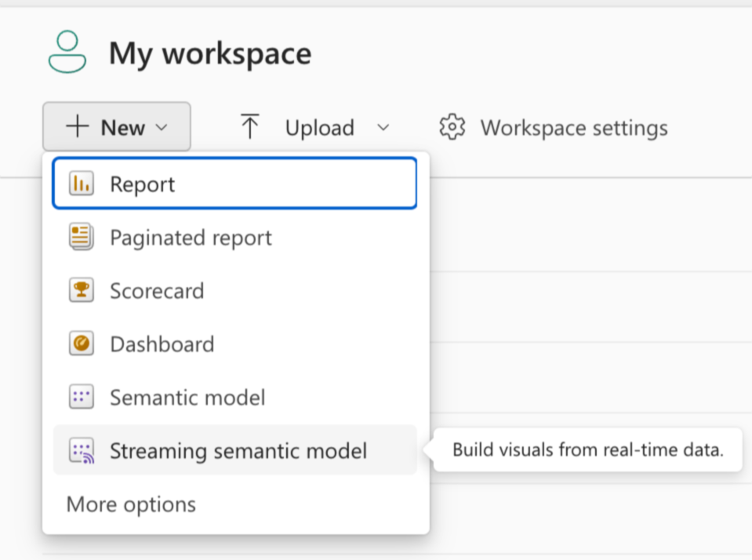752x560 pixels.
Task: Click the Semantic model dotted grid icon
Action: 81,398
